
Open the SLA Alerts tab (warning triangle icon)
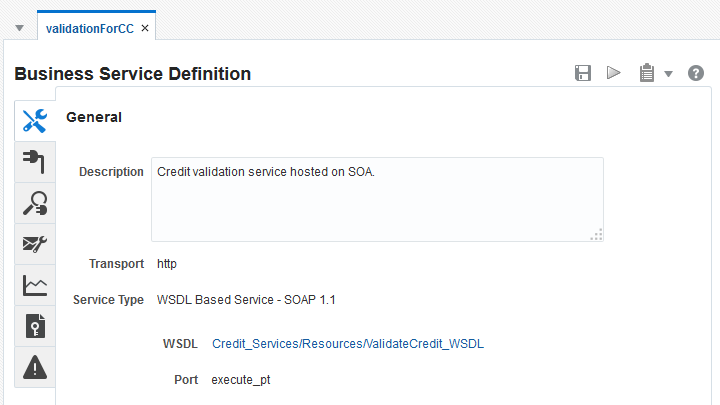(x=34, y=367)
